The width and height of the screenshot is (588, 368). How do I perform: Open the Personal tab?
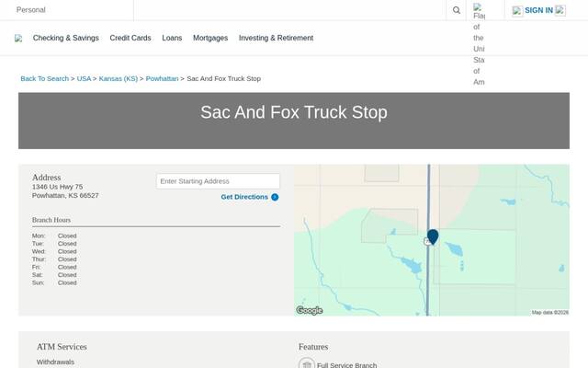click(30, 10)
